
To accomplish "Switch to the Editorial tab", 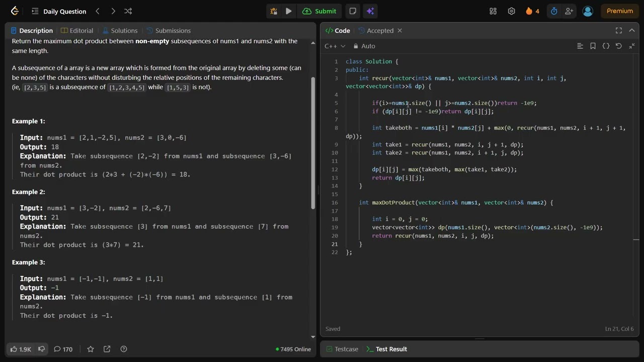I will (x=77, y=31).
